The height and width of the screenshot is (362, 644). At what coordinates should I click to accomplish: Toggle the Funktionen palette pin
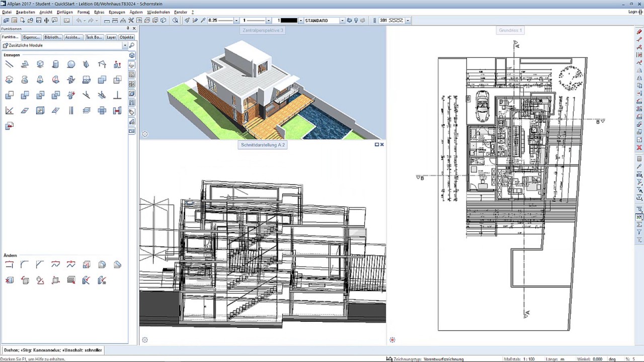click(x=128, y=29)
